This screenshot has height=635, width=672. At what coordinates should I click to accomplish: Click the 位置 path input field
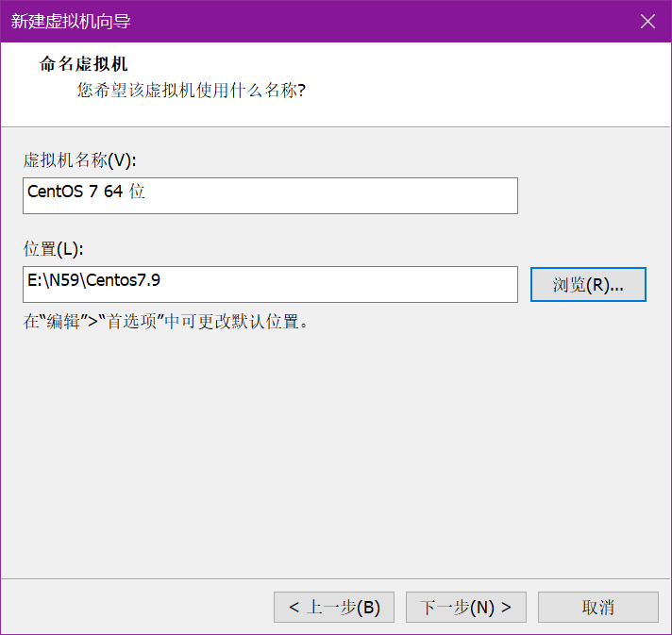[270, 285]
